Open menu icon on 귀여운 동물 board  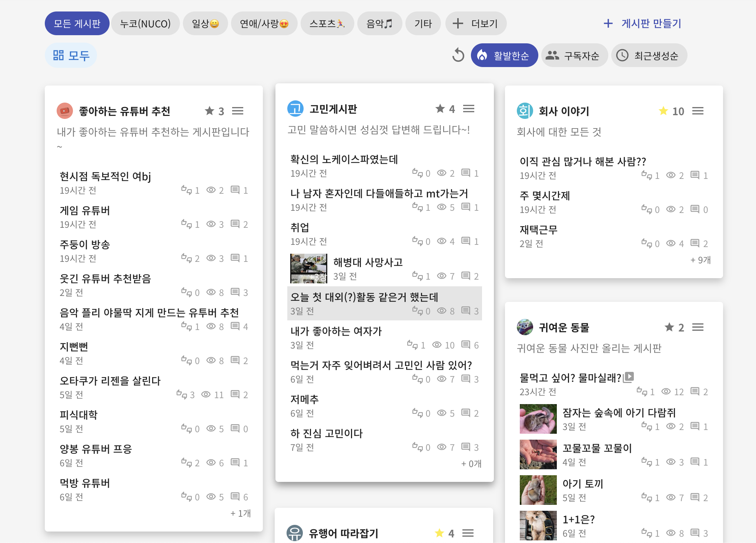pos(698,327)
